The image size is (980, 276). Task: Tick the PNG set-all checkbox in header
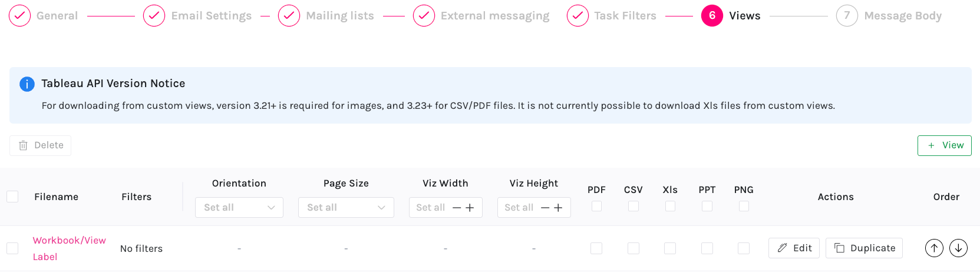coord(744,207)
